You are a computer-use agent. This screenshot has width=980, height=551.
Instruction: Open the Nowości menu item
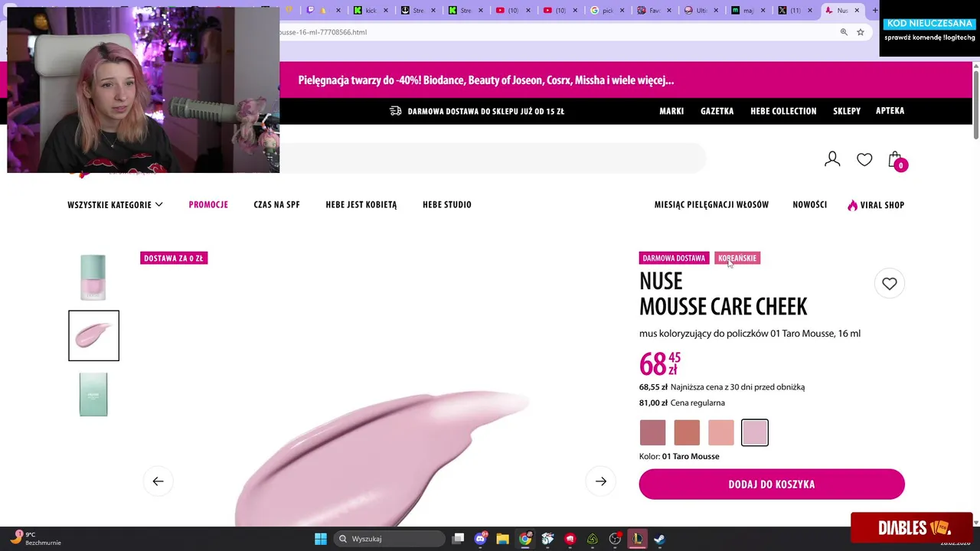809,205
